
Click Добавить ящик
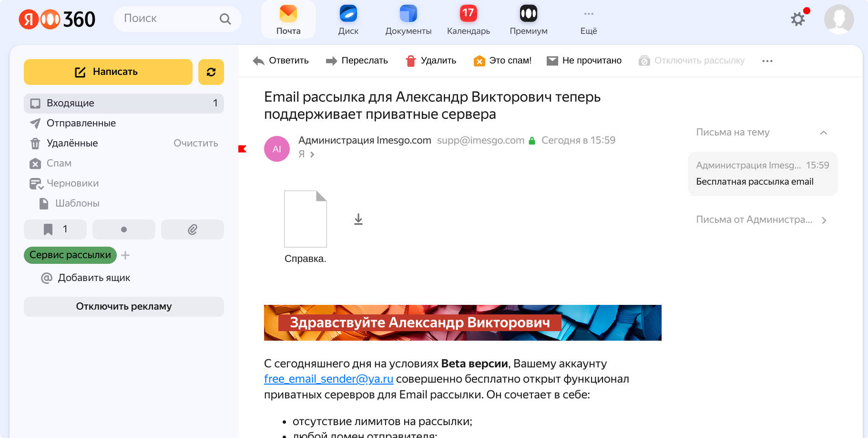click(86, 278)
